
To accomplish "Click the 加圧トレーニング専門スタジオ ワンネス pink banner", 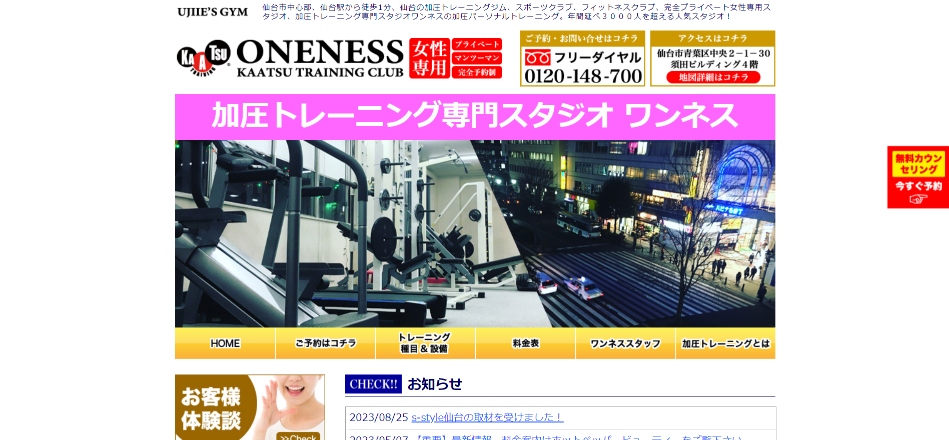I will point(474,117).
